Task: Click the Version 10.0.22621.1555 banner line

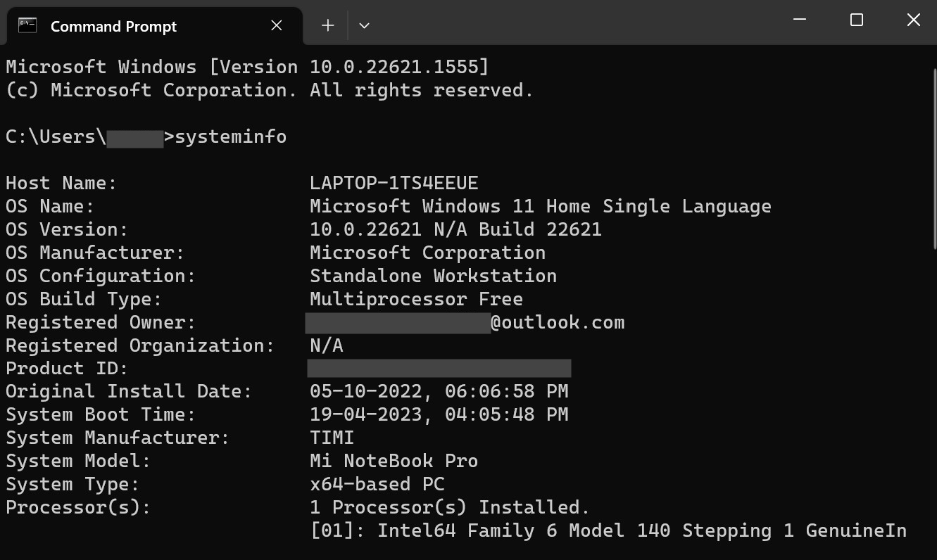Action: (x=247, y=67)
